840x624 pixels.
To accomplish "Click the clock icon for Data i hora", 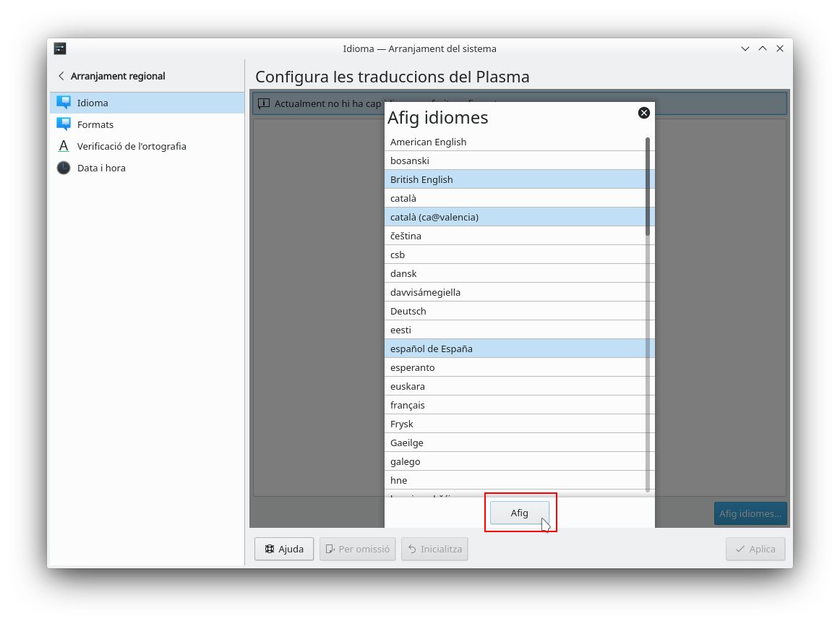I will [64, 168].
